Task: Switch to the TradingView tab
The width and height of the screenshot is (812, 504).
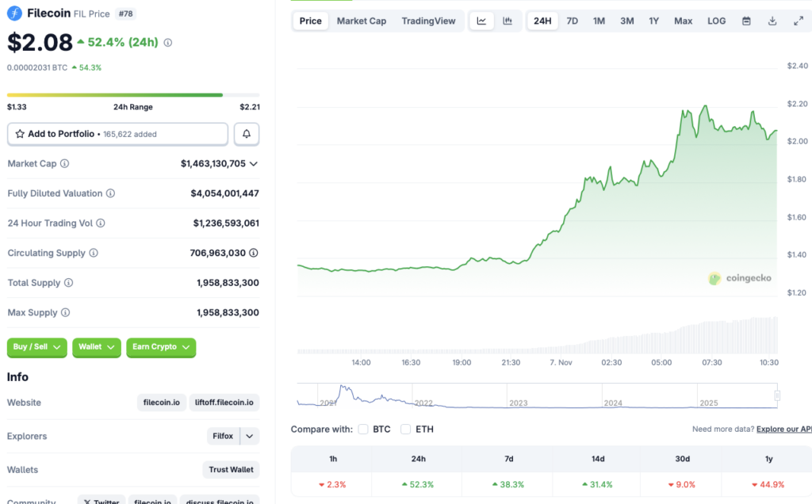Action: click(429, 21)
